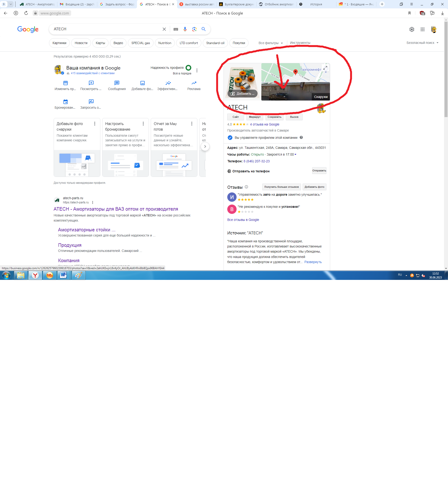The width and height of the screenshot is (448, 480).
Task: Click the 'Маршрут' directions button
Action: (255, 117)
